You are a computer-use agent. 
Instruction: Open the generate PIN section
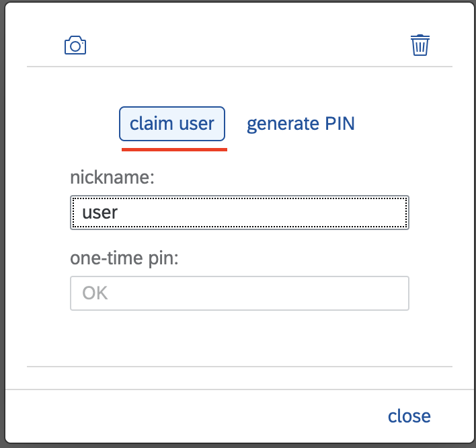301,124
